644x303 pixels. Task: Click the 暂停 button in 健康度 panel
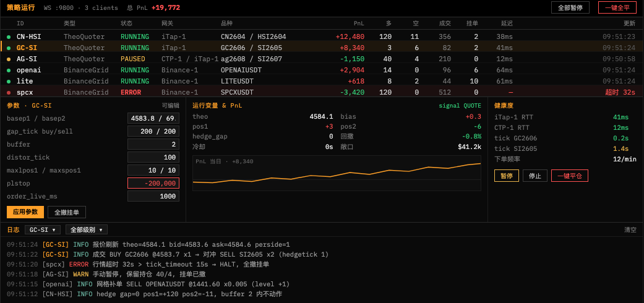point(507,176)
